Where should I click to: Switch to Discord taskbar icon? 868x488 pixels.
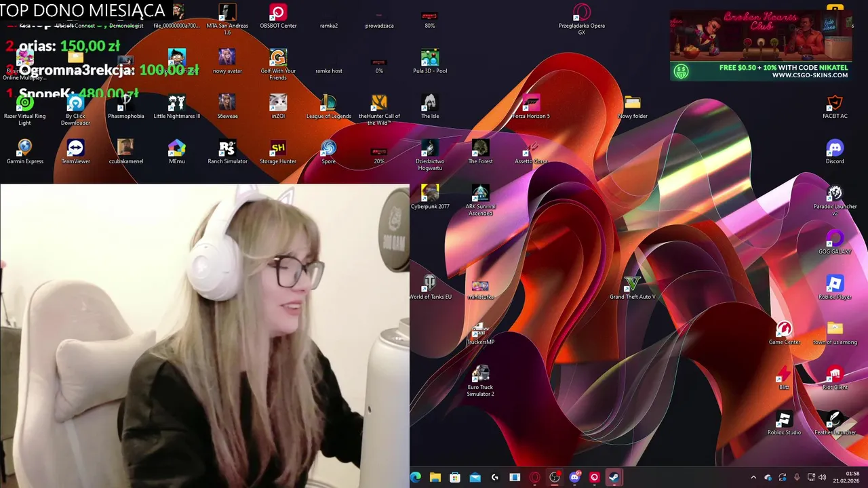(x=574, y=477)
